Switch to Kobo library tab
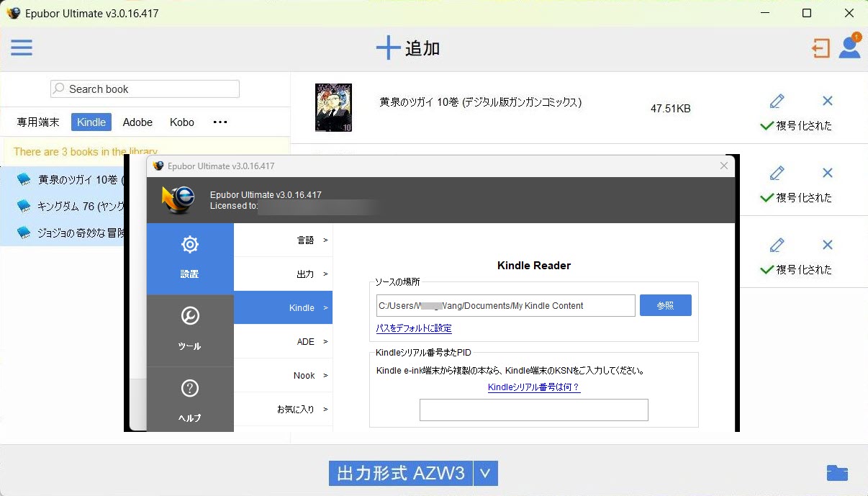Screen dimensions: 868x496 coord(182,122)
